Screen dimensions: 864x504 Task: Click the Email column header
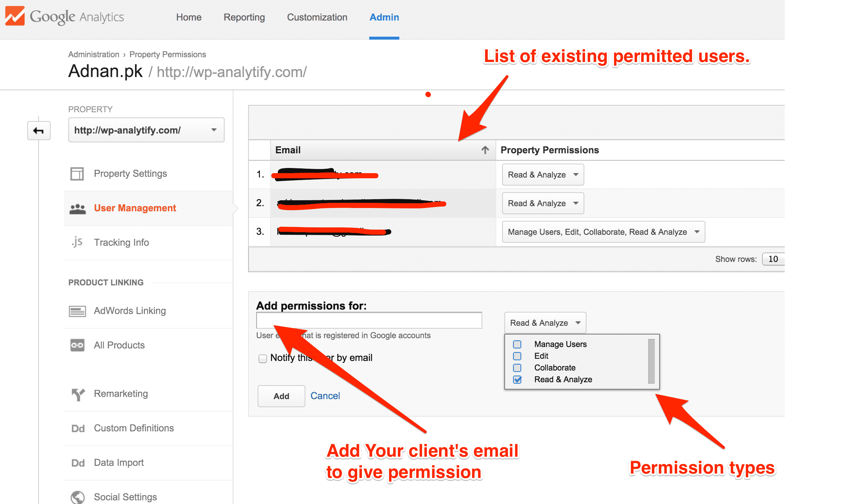click(383, 150)
